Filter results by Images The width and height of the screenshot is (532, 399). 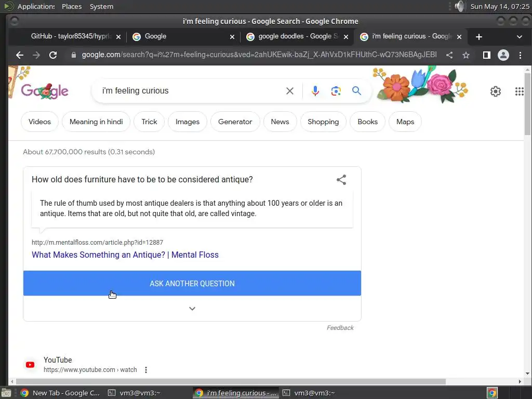coord(188,122)
